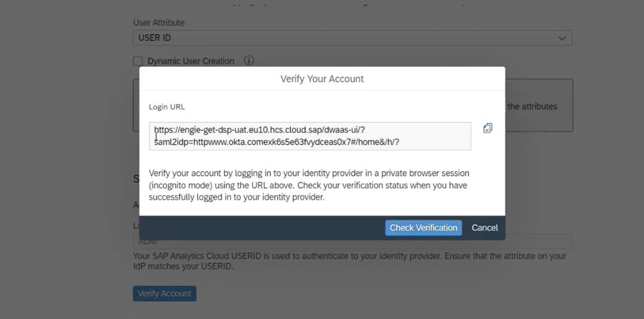Click the User Attribute label
Screen dimensions: 644x319
tap(158, 22)
